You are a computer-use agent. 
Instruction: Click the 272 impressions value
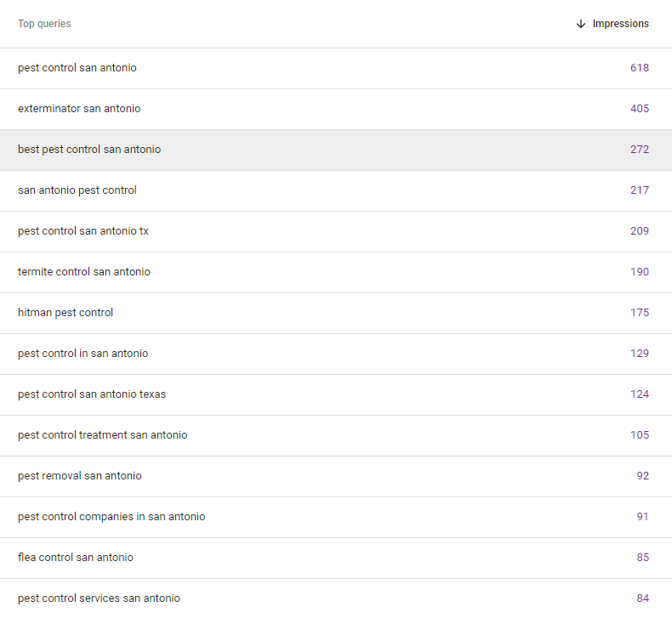click(640, 149)
